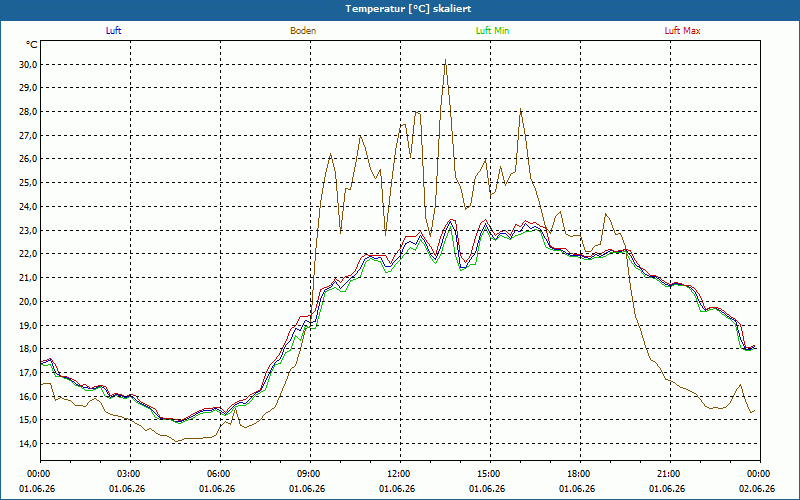Select the red Luft Max legend entry
The height and width of the screenshot is (500, 800).
tap(682, 31)
